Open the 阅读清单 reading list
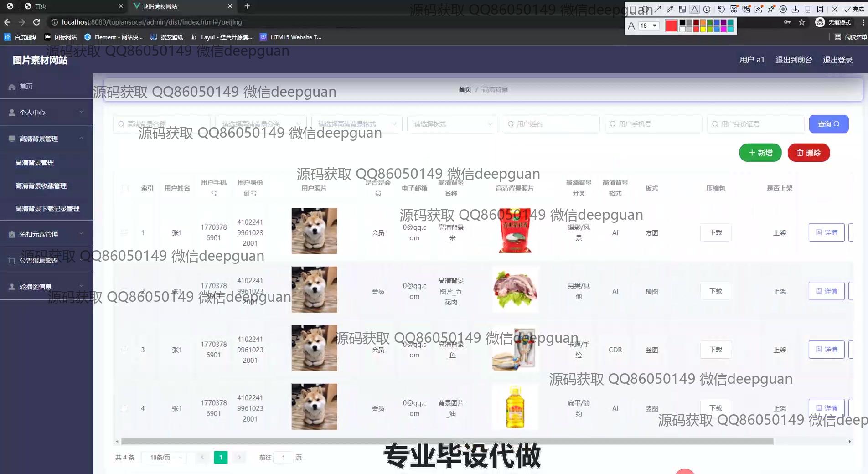 pos(850,37)
